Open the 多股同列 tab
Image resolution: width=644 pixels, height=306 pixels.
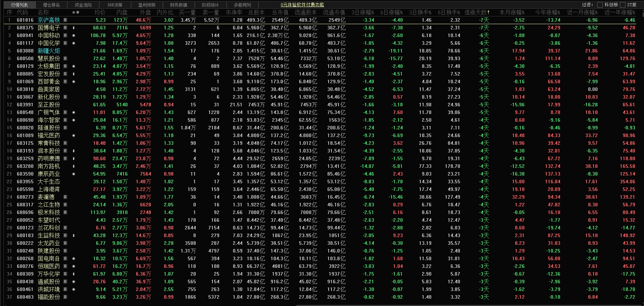[x=242, y=5]
